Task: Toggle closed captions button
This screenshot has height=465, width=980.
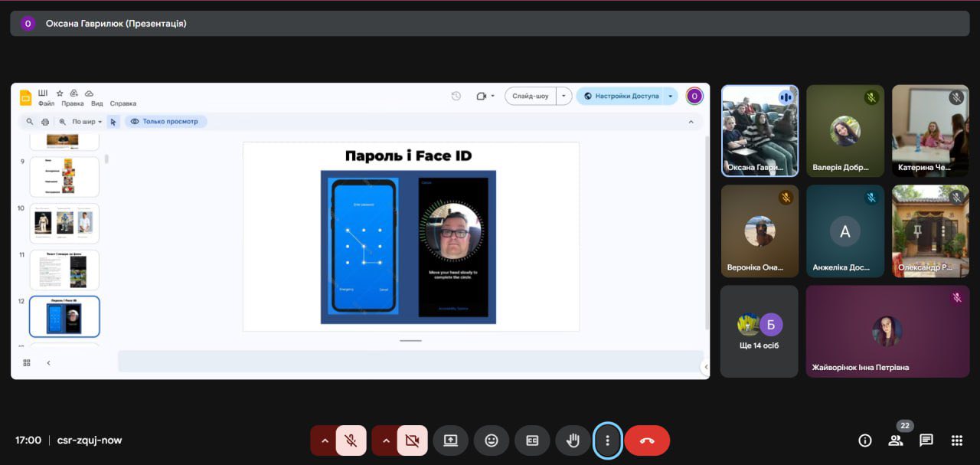Action: click(532, 440)
